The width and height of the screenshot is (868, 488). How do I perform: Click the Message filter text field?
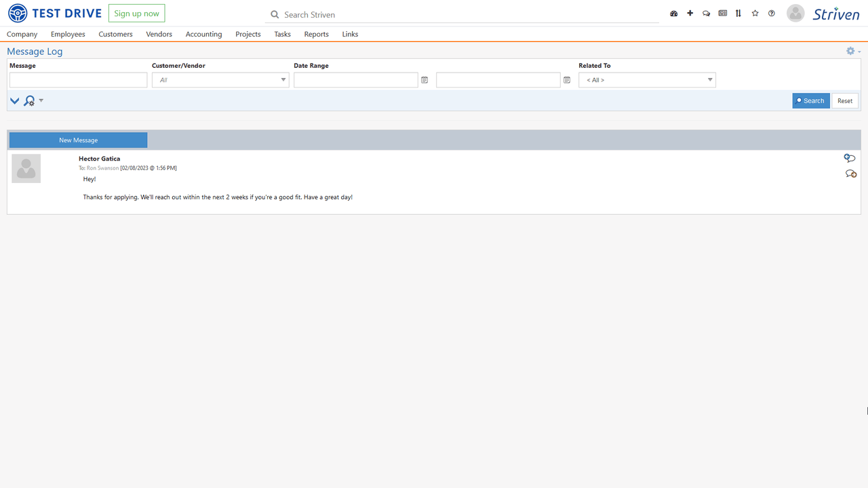tap(78, 80)
